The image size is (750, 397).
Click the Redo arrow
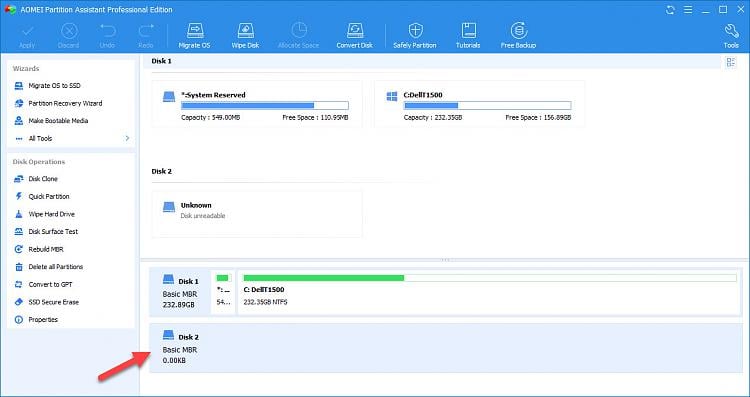(x=146, y=35)
